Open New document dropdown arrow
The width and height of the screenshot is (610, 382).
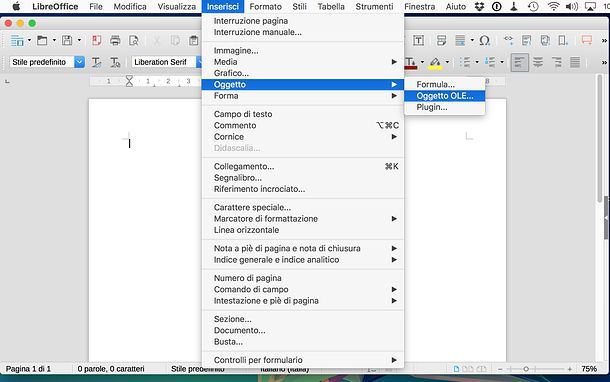pos(29,40)
